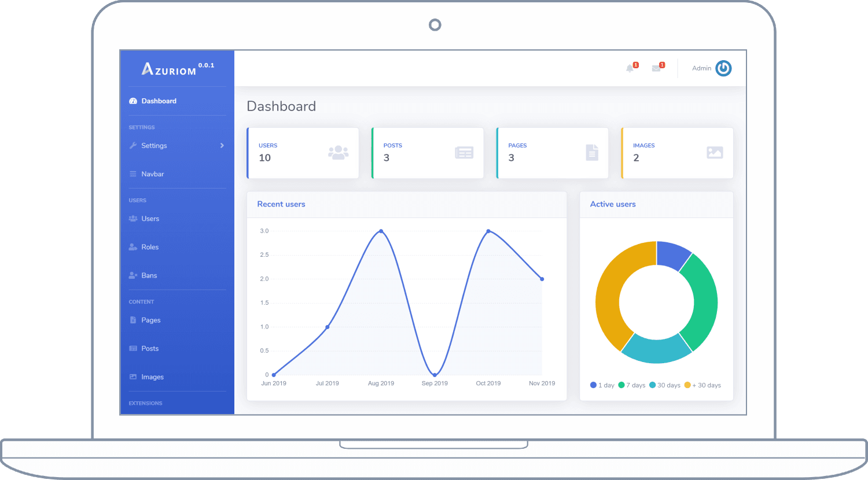868x480 pixels.
Task: Open the Admin user dropdown
Action: click(711, 68)
